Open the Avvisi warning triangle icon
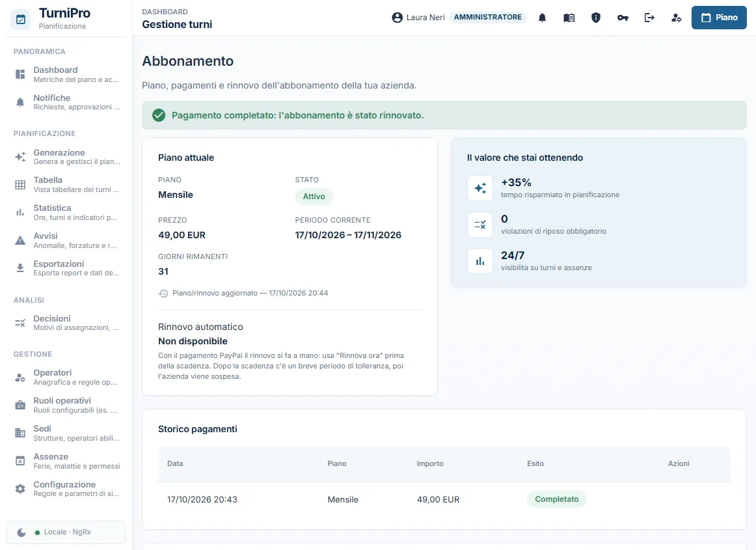The image size is (756, 550). pos(20,240)
